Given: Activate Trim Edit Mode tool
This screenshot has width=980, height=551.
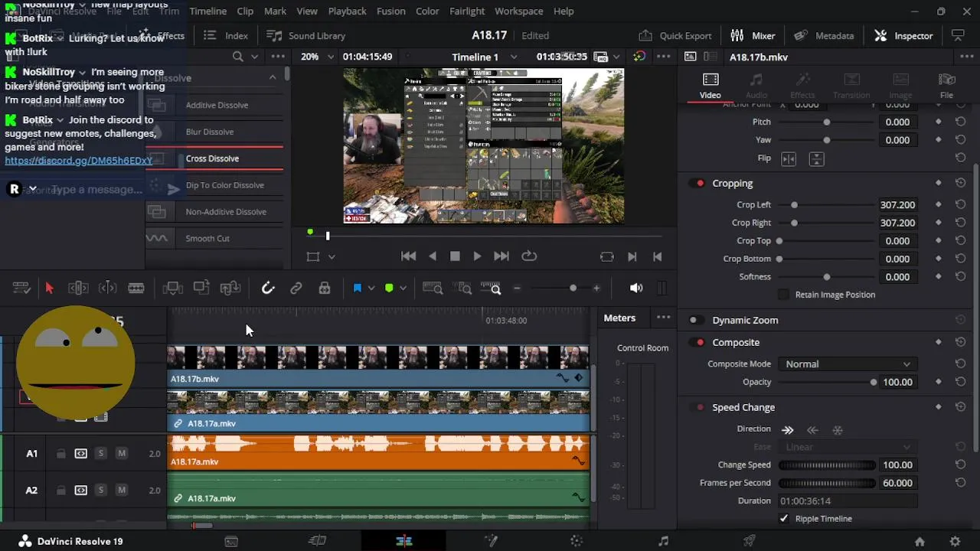Looking at the screenshot, I should 78,288.
